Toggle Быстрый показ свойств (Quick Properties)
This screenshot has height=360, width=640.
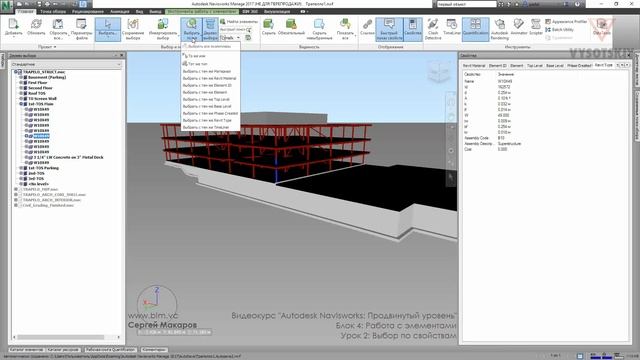389,29
